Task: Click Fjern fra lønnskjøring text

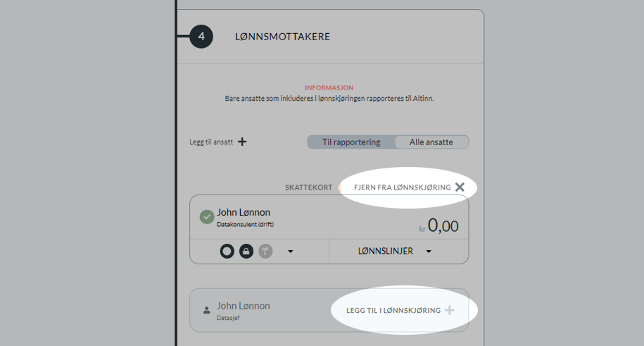Action: click(402, 187)
